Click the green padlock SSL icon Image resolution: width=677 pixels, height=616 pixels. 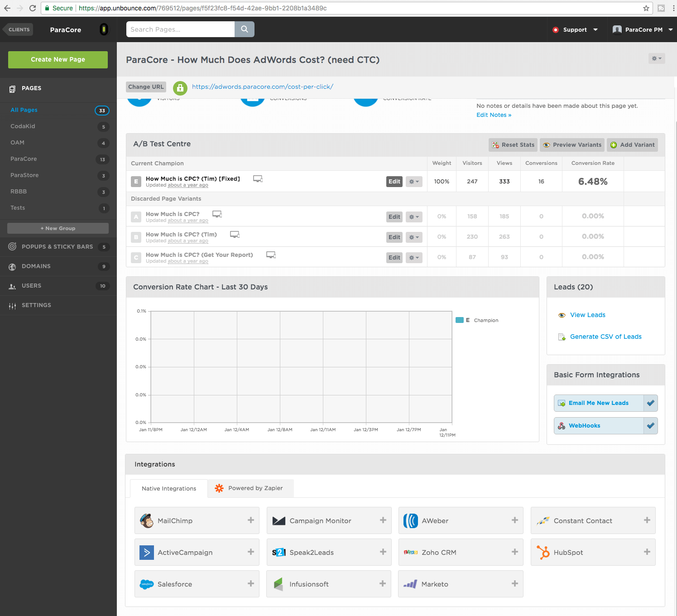pyautogui.click(x=180, y=87)
